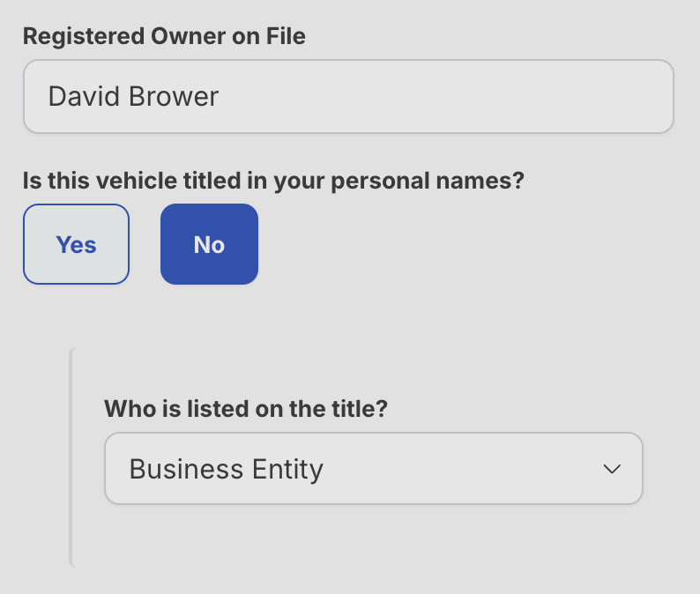Click the highlighted No option

[x=209, y=244]
